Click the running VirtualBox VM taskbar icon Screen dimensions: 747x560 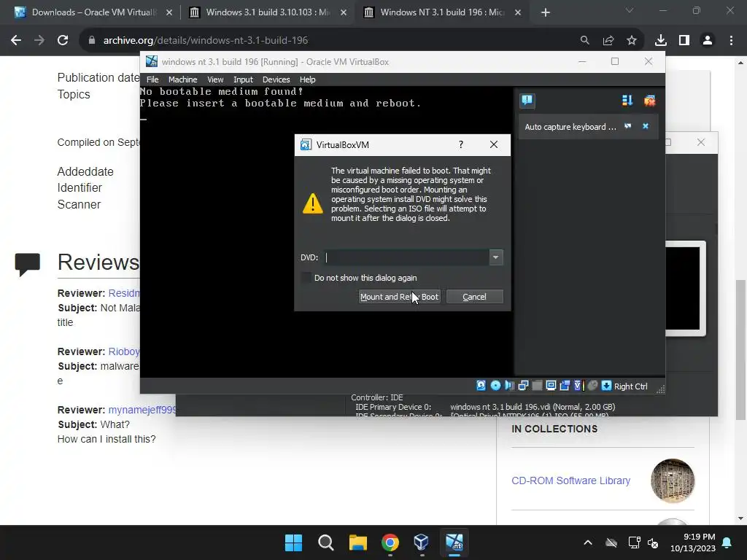click(454, 542)
